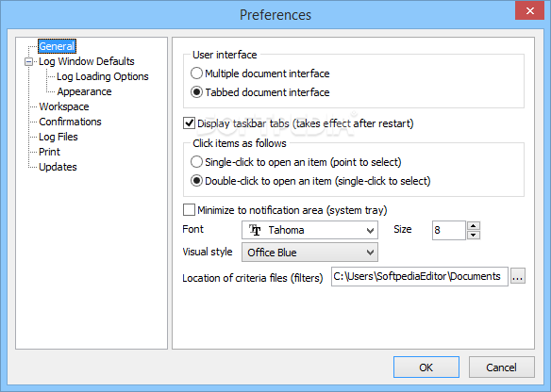Collapse the Log Window Defaults node
This screenshot has width=551, height=392.
click(x=28, y=62)
